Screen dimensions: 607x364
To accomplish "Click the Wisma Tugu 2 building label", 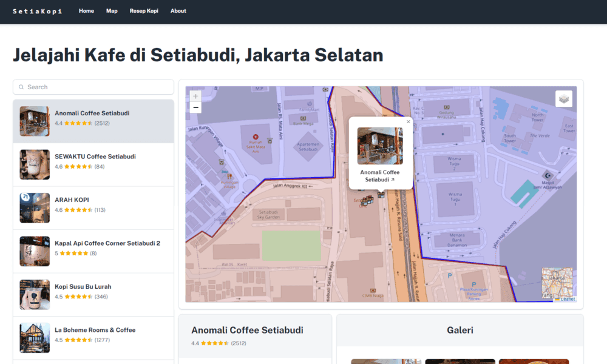I will coord(454,164).
